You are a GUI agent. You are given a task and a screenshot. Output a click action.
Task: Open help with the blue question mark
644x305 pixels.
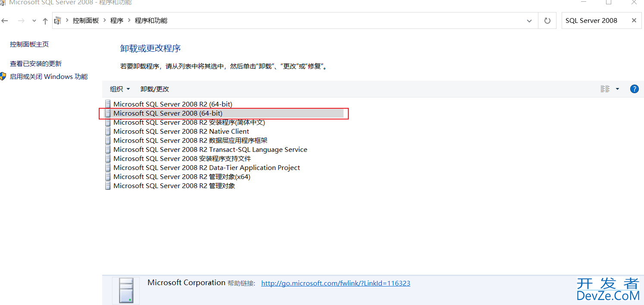coord(634,89)
